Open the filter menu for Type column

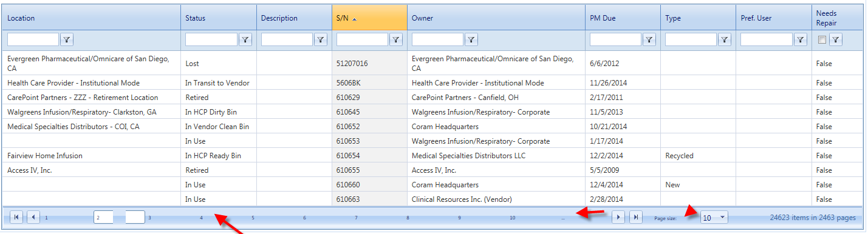tap(725, 39)
